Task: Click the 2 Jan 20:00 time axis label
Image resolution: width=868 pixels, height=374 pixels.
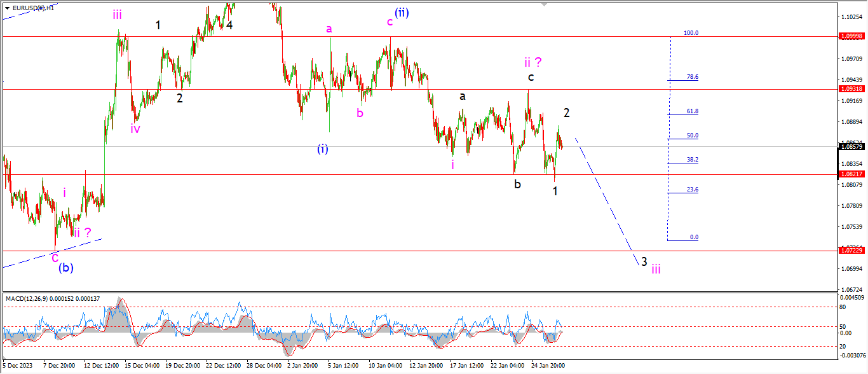Action: [x=302, y=366]
